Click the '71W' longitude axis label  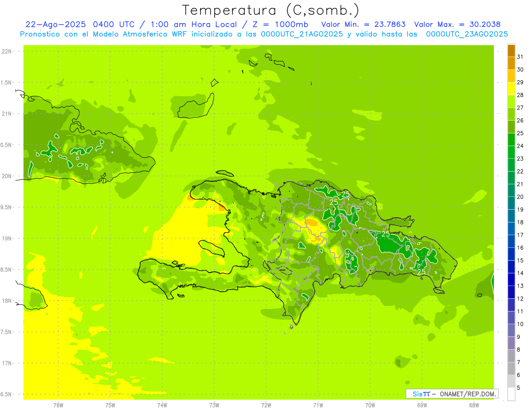pyautogui.click(x=318, y=405)
